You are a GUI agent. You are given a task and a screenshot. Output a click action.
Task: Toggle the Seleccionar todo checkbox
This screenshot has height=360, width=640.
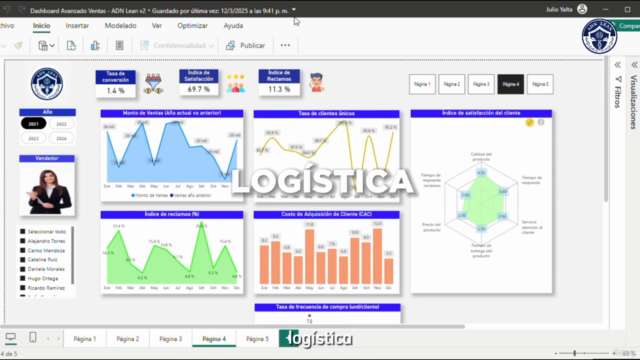click(x=23, y=231)
